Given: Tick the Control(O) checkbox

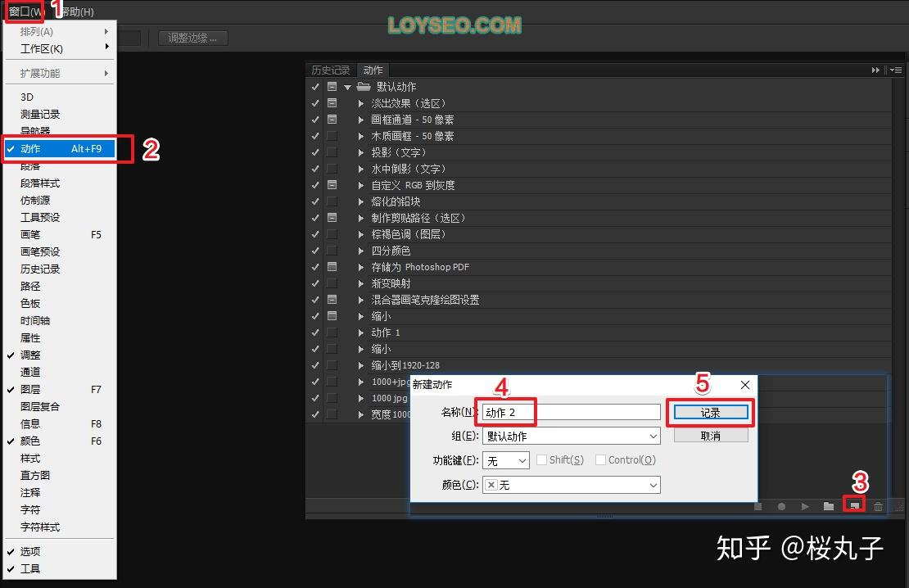Looking at the screenshot, I should 600,460.
